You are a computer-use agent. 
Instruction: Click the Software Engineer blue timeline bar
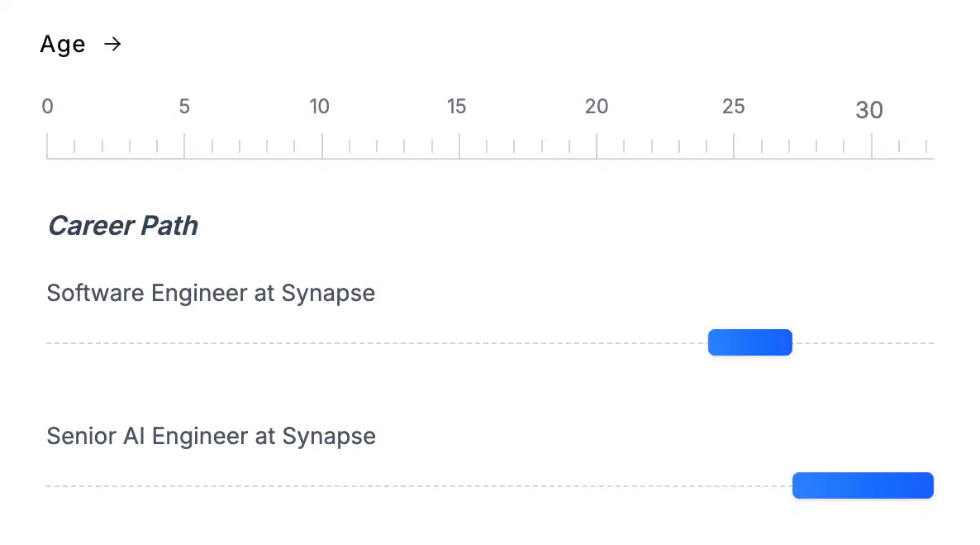click(x=750, y=342)
